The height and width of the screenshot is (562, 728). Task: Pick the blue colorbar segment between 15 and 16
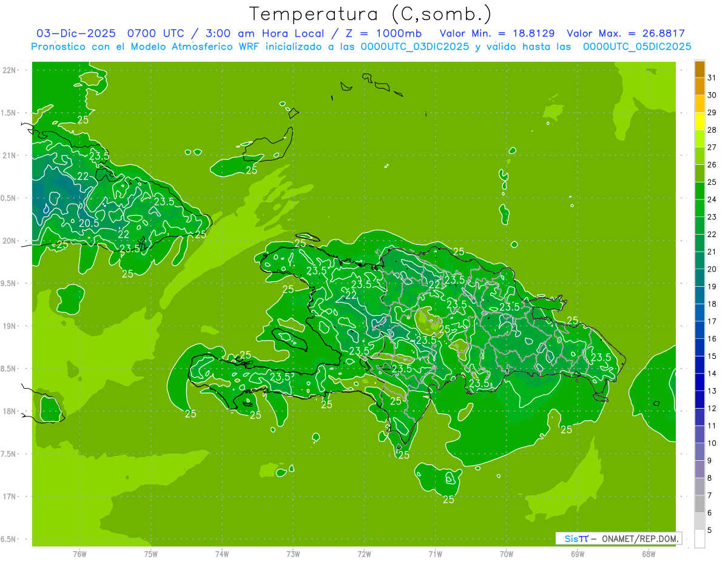[699, 348]
